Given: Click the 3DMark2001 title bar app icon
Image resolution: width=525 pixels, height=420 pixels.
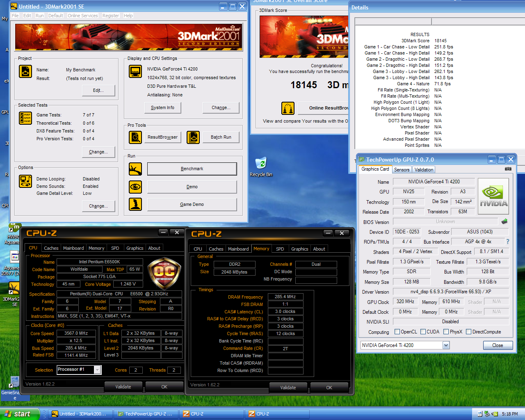Looking at the screenshot, I should [x=14, y=6].
